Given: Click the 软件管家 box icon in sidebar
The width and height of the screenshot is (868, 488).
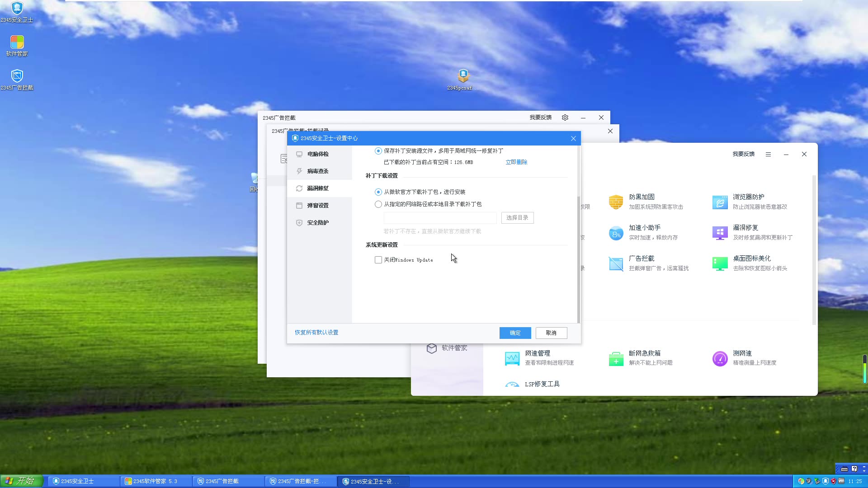Looking at the screenshot, I should point(432,348).
